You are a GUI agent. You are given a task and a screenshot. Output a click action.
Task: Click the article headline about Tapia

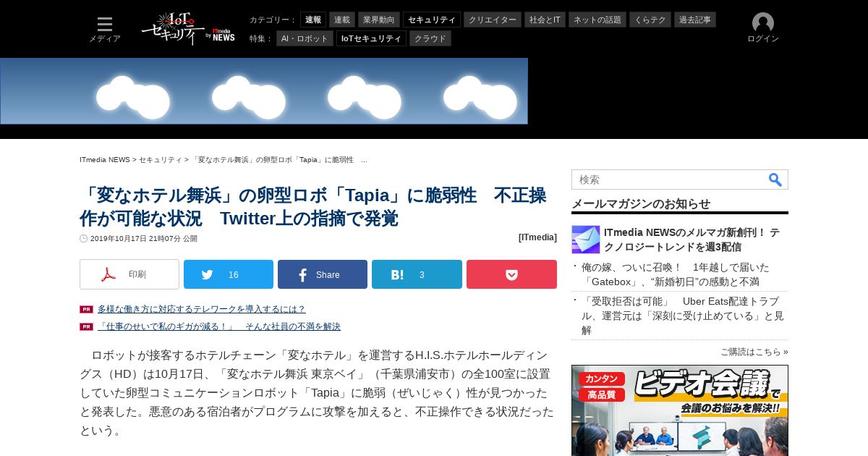click(312, 206)
